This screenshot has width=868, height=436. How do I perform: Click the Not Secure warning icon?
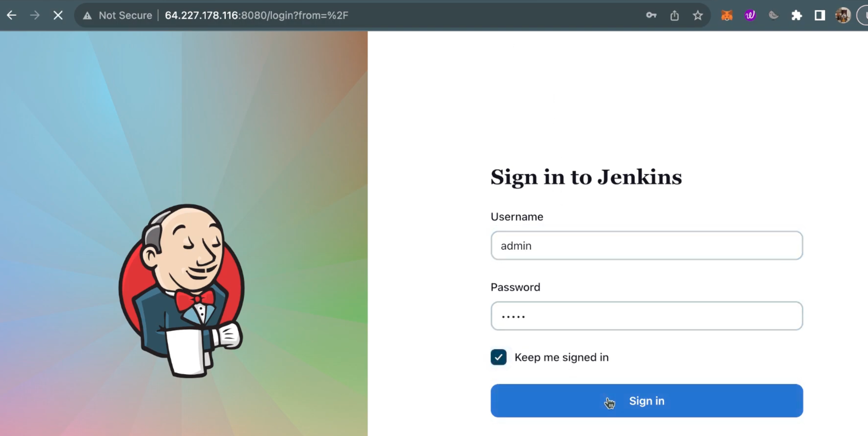coord(86,15)
